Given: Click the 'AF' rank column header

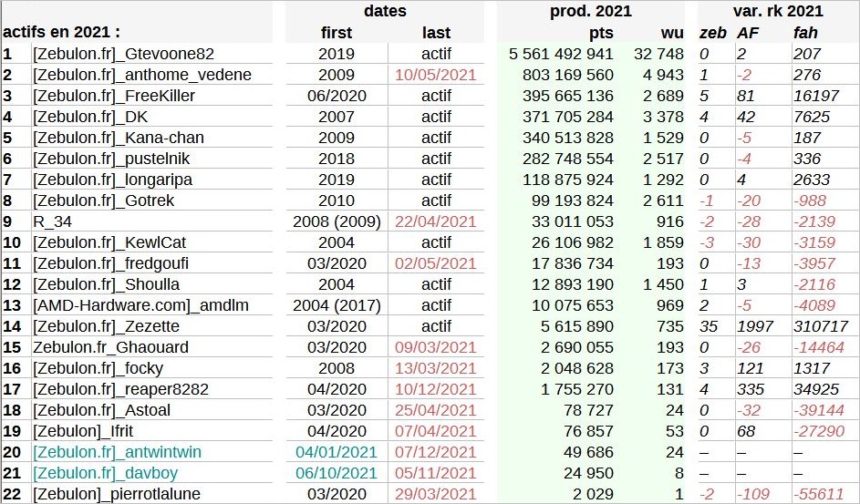Looking at the screenshot, I should point(748,33).
